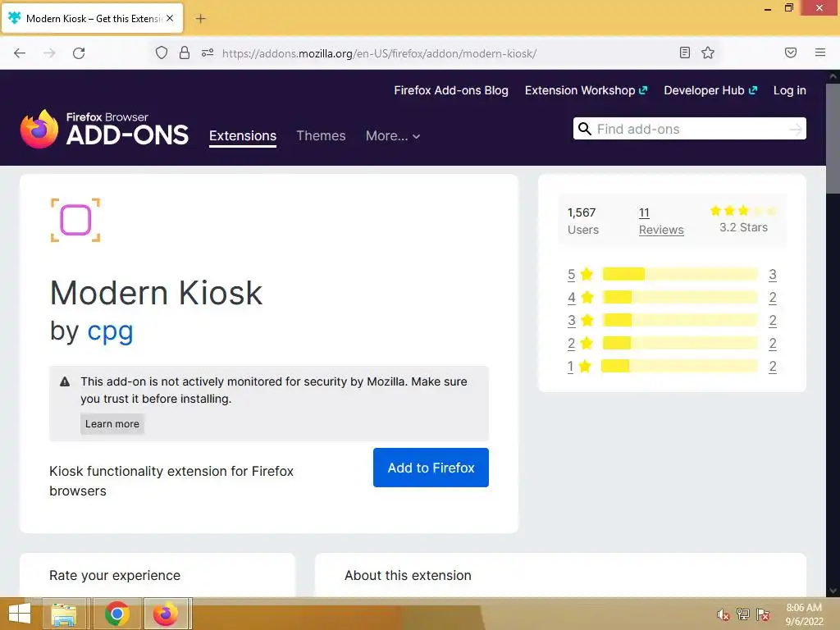Open author cpg profile link
The image size is (840, 630).
(111, 331)
